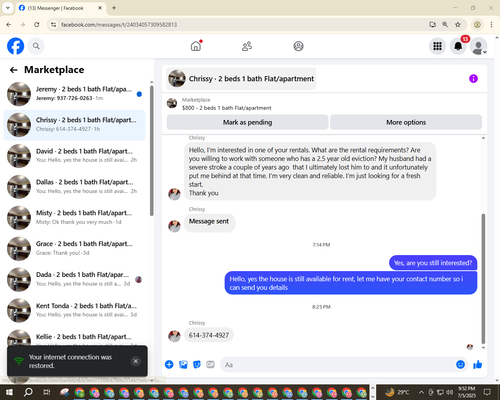The width and height of the screenshot is (500, 400).
Task: Click More options button
Action: [x=406, y=122]
